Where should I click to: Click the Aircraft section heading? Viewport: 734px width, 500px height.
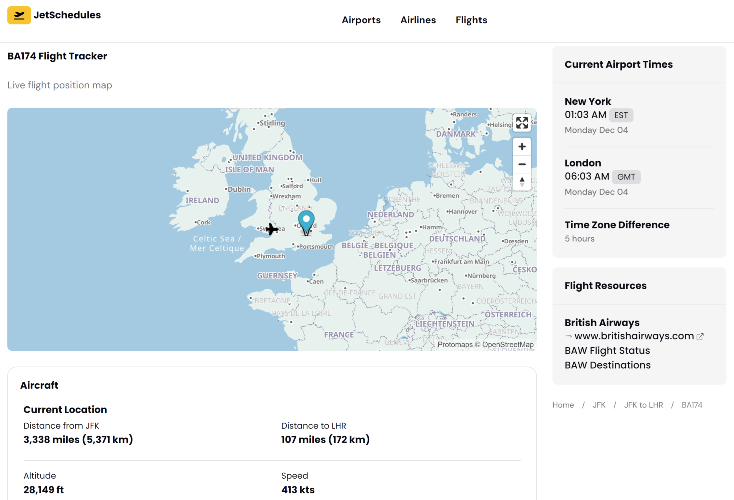click(39, 385)
